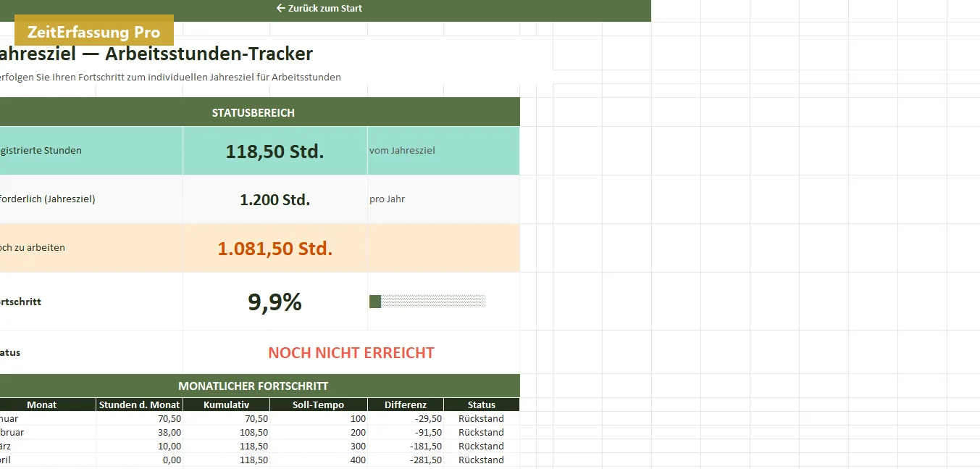
Task: Click 'Rückstand' in the -91,50 row
Action: pos(482,432)
